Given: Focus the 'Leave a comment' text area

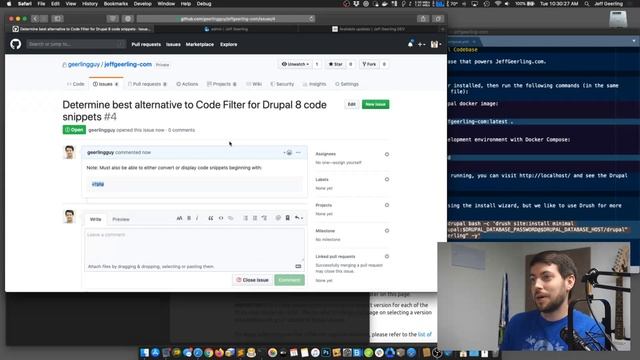Looking at the screenshot, I should click(194, 245).
